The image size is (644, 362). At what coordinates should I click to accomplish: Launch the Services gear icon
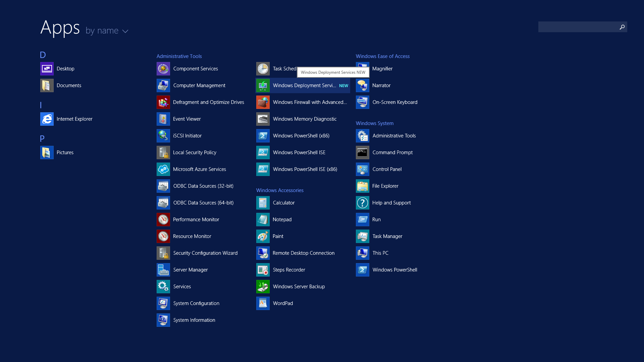click(x=163, y=287)
